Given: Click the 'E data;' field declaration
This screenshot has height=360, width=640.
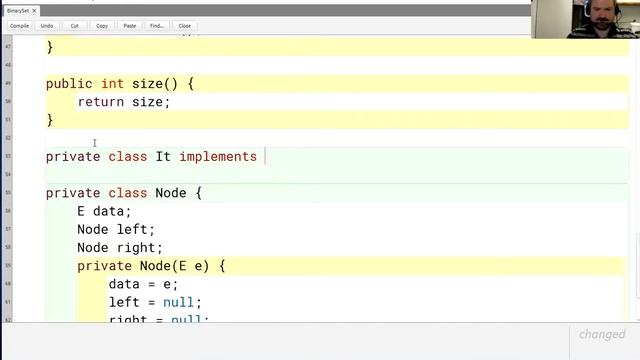Looking at the screenshot, I should (x=104, y=211).
